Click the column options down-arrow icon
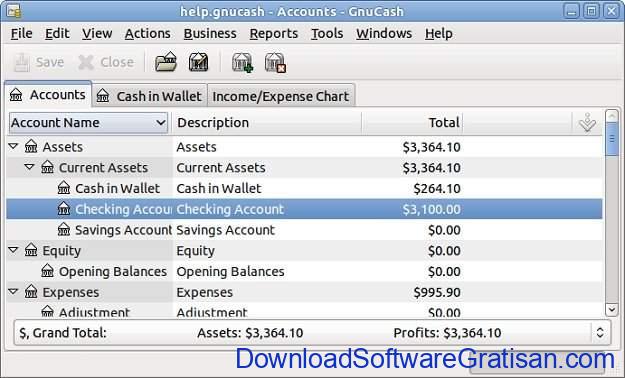This screenshot has width=625, height=378. [x=587, y=122]
